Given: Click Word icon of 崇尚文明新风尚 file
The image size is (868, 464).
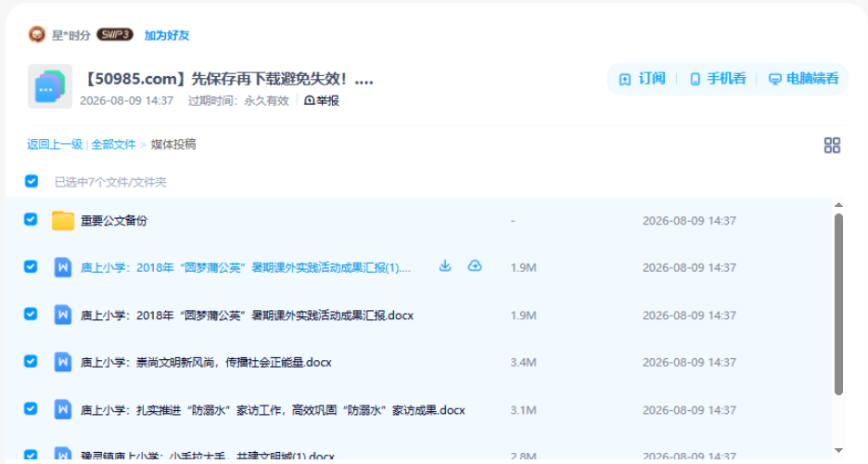Looking at the screenshot, I should click(x=62, y=362).
